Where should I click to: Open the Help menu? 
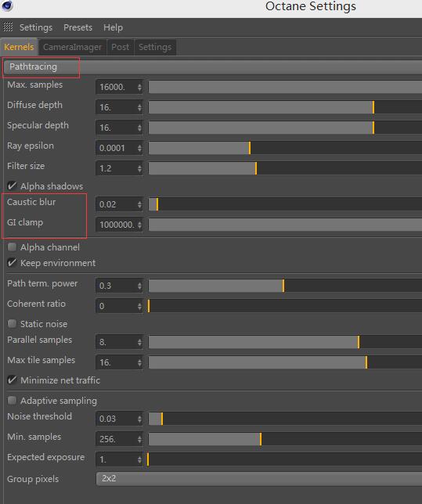(x=113, y=27)
